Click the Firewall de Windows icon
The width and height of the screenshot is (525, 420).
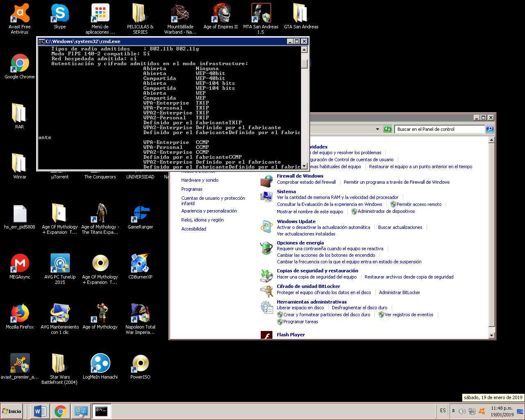267,180
